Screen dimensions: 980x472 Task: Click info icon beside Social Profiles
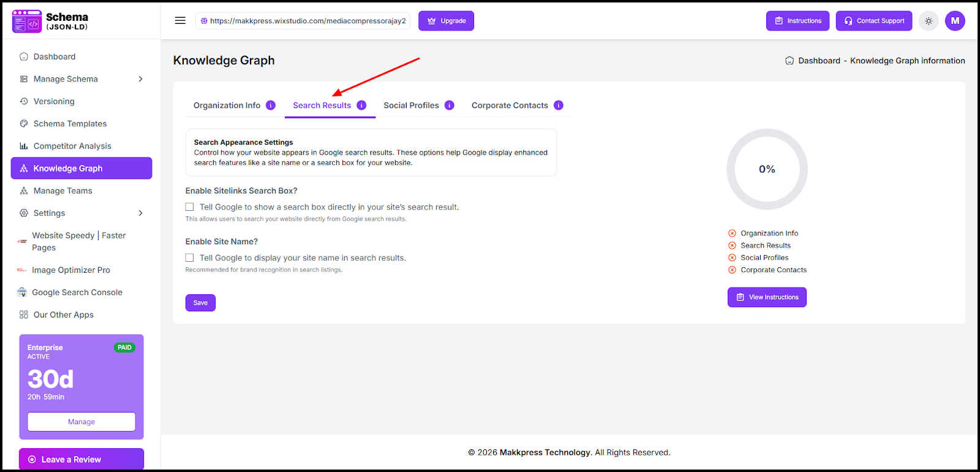pos(450,105)
